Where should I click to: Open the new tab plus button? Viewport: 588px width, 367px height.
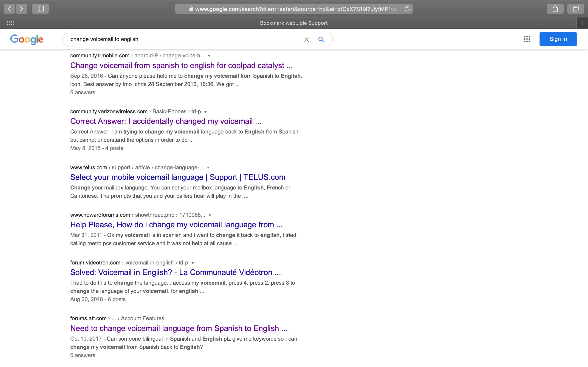point(582,23)
